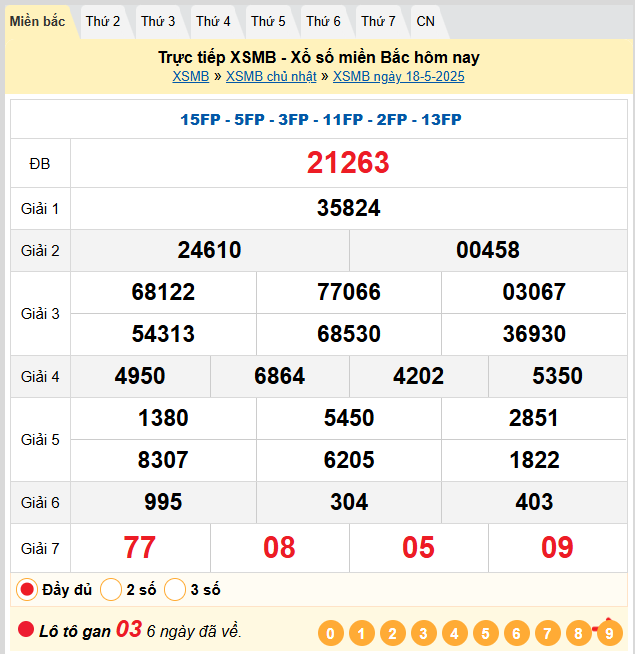Switch to the Thứ 6 tab
The image size is (635, 654).
[x=323, y=22]
